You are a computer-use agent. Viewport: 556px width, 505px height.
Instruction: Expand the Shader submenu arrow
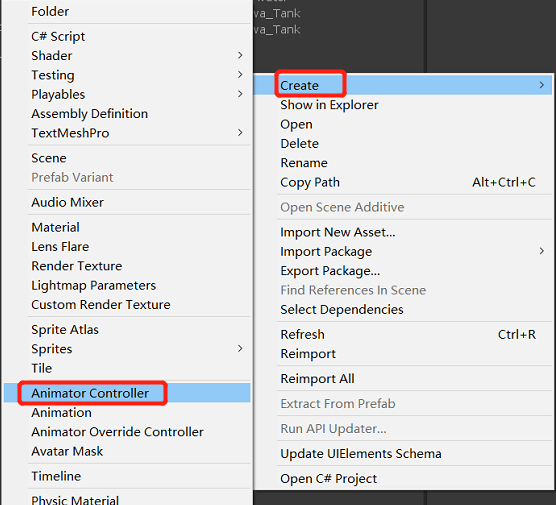[x=240, y=55]
